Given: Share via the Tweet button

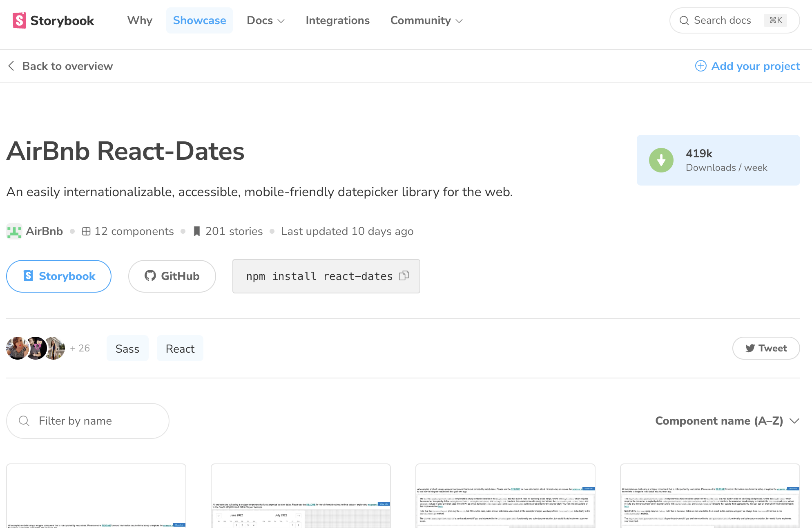Looking at the screenshot, I should [x=766, y=348].
